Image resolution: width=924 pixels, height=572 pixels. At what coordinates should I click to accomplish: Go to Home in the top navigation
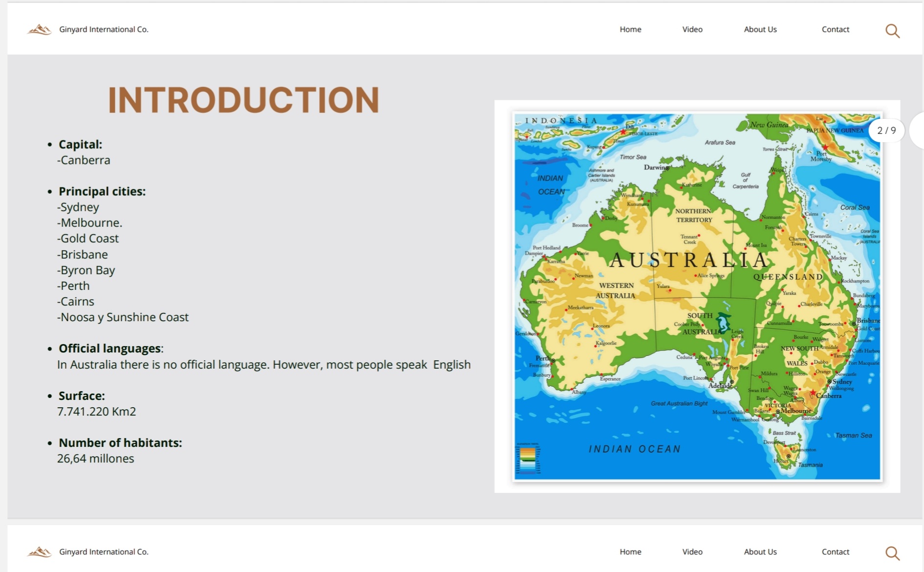pos(630,29)
